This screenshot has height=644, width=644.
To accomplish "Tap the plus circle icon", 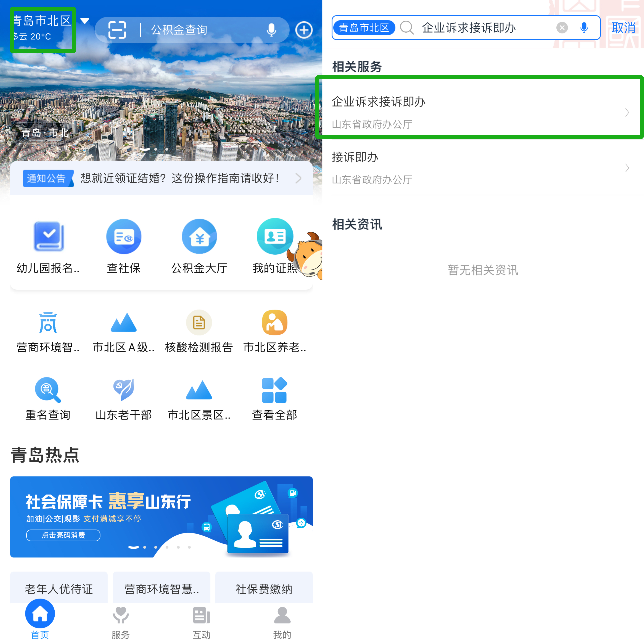I will click(304, 30).
